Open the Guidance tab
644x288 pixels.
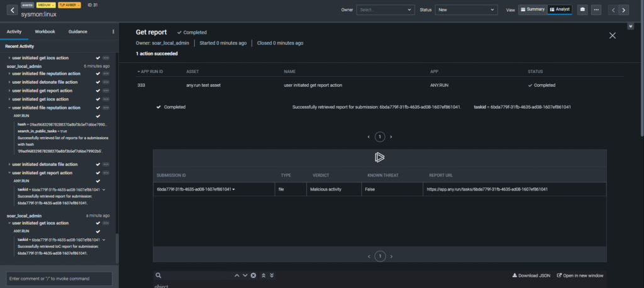(x=78, y=31)
